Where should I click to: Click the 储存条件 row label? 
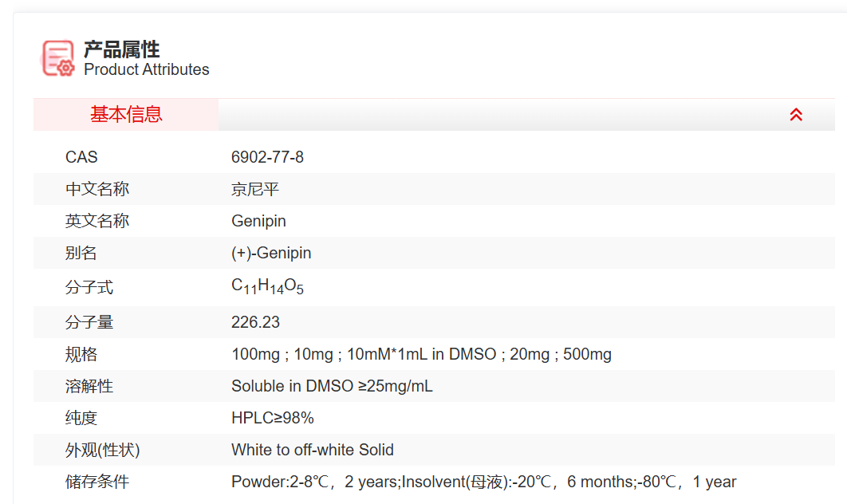coord(97,482)
